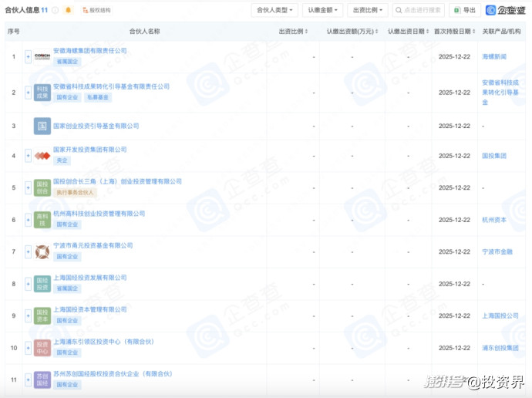Click the 宁波市甬元投资基金 circular logo
Screen dimensions: 532x398
(x=42, y=251)
